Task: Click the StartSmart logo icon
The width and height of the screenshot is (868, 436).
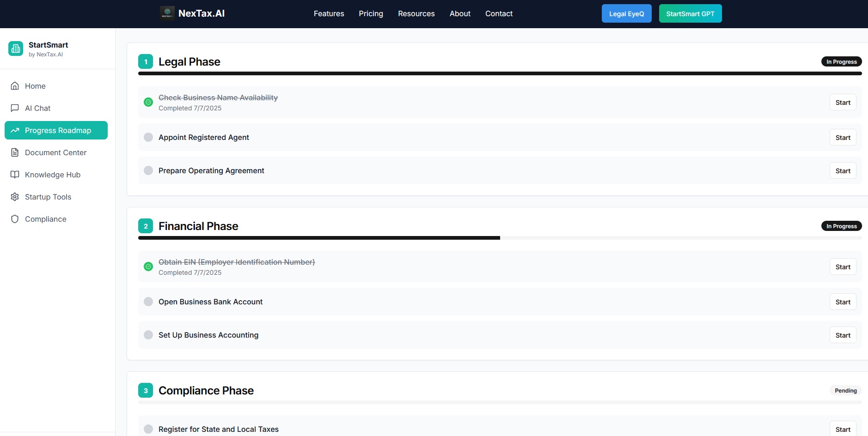Action: point(15,48)
